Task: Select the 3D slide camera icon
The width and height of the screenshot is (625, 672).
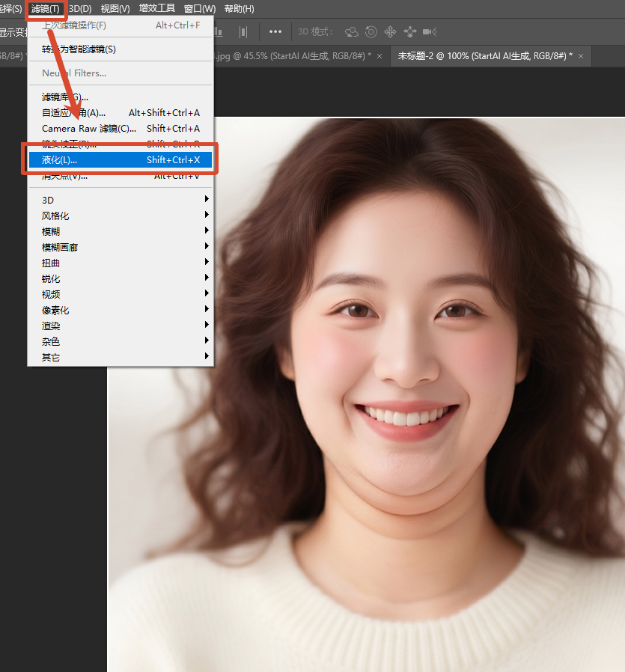Action: pyautogui.click(x=409, y=31)
